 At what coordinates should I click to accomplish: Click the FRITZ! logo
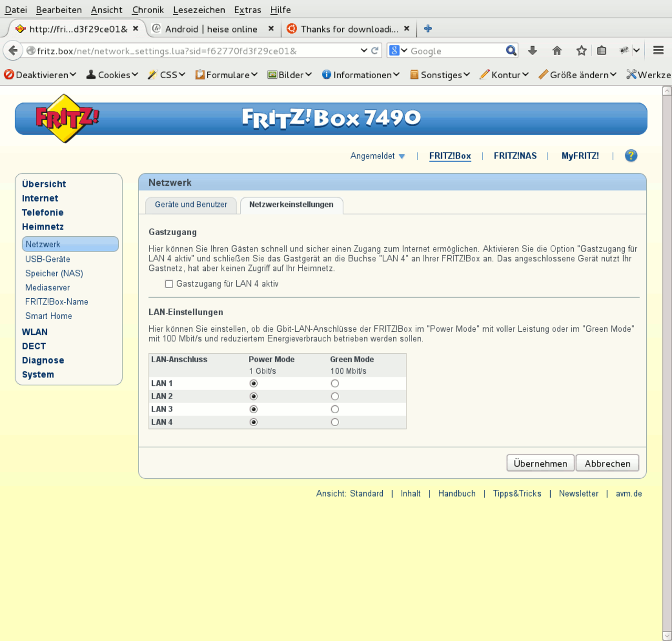(66, 118)
